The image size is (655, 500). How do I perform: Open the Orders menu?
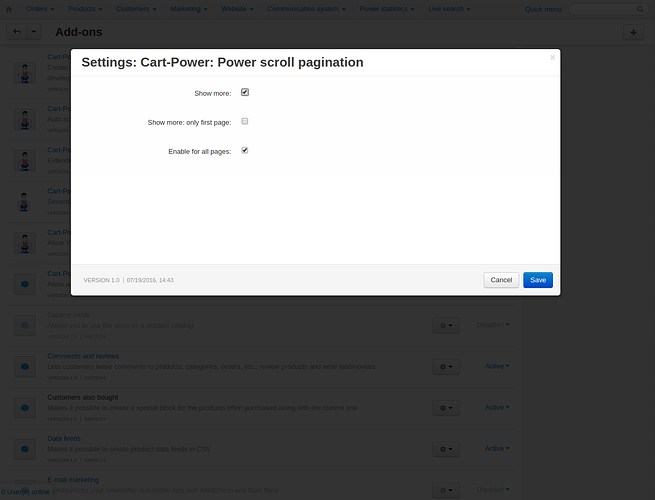(40, 9)
